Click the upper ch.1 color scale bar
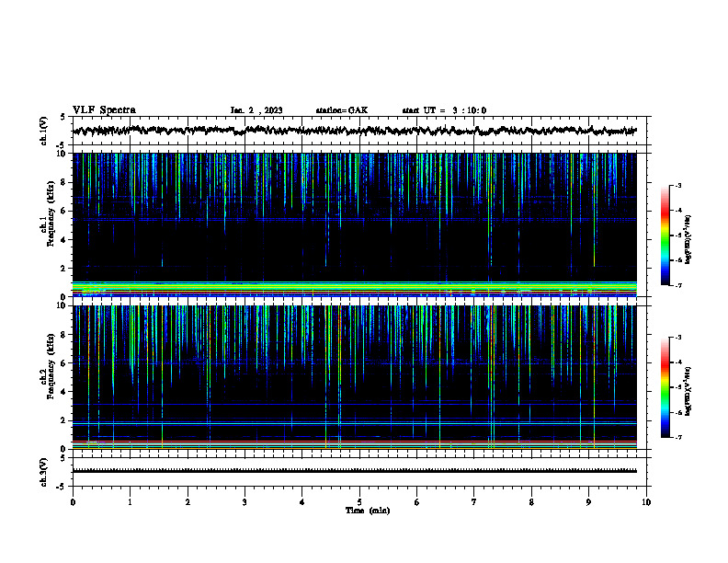728x563 pixels. [665, 236]
